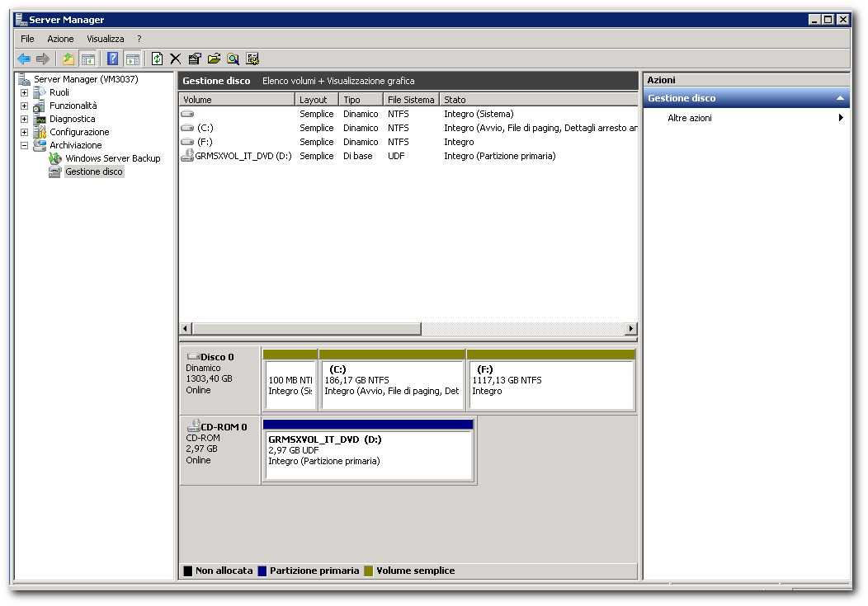
Task: Click the horizontal scrollbar left arrow
Action: point(186,328)
